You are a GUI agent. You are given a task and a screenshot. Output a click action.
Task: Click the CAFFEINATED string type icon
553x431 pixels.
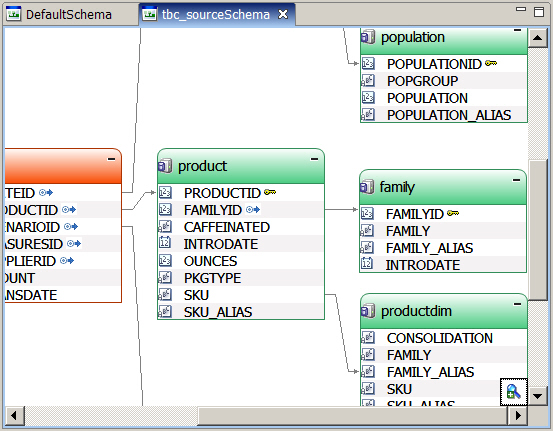click(x=165, y=227)
